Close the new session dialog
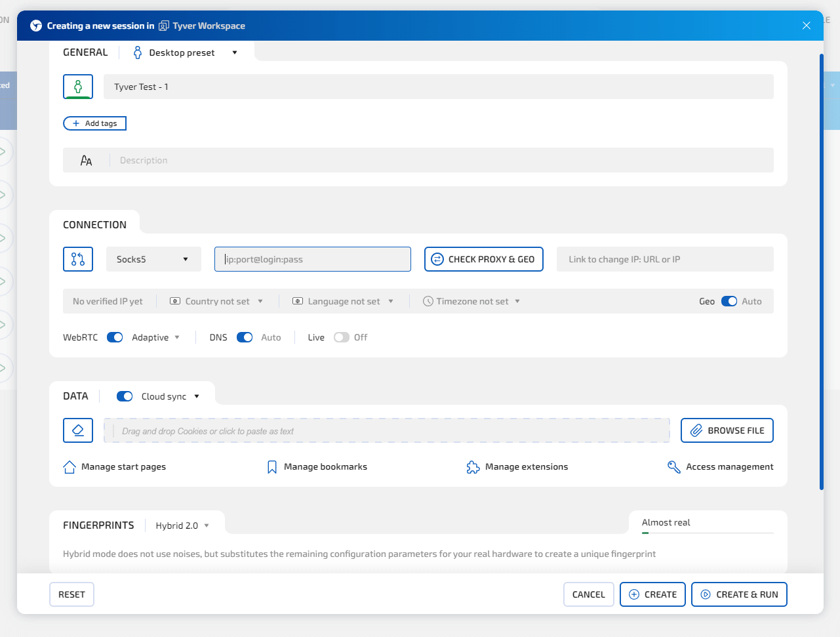This screenshot has height=637, width=840. pos(807,26)
